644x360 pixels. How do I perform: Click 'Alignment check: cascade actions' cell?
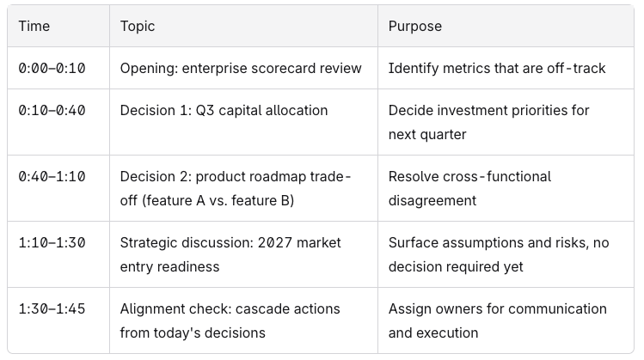tap(243, 320)
